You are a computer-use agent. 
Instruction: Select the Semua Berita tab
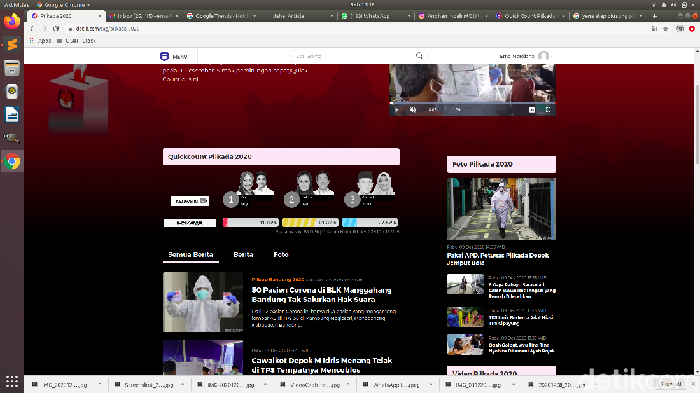(x=191, y=255)
